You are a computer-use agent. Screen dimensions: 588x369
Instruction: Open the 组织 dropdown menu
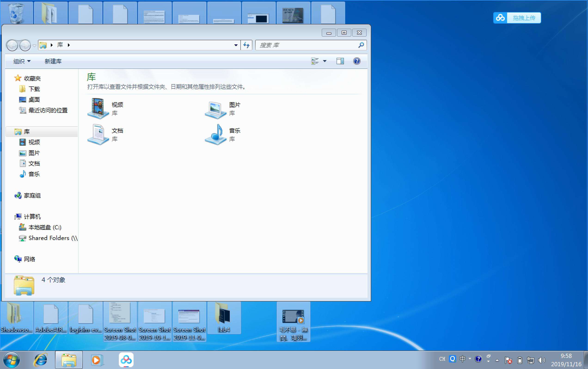click(x=22, y=61)
